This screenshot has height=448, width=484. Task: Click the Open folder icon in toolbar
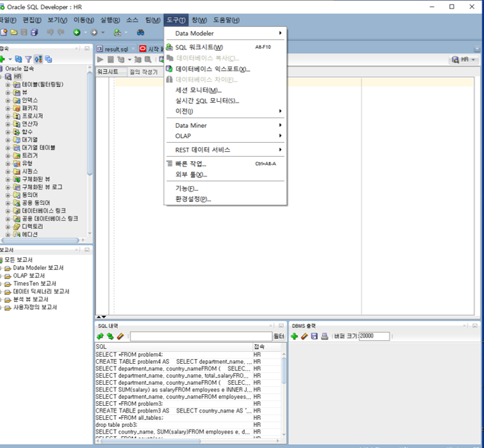(x=14, y=32)
